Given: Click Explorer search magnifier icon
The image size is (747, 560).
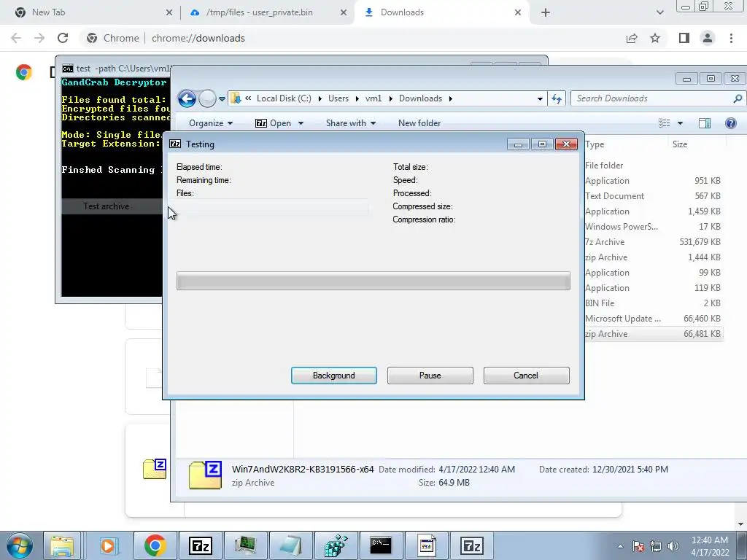Looking at the screenshot, I should click(x=738, y=98).
